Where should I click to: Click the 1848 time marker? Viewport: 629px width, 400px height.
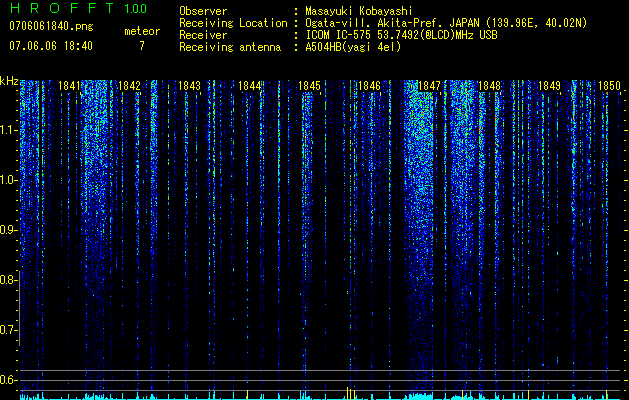click(489, 86)
